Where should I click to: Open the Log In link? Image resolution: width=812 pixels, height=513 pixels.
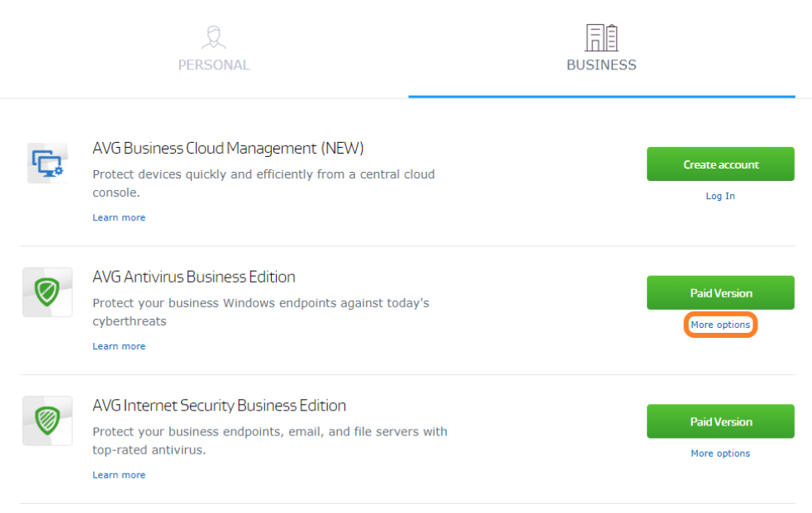[719, 196]
